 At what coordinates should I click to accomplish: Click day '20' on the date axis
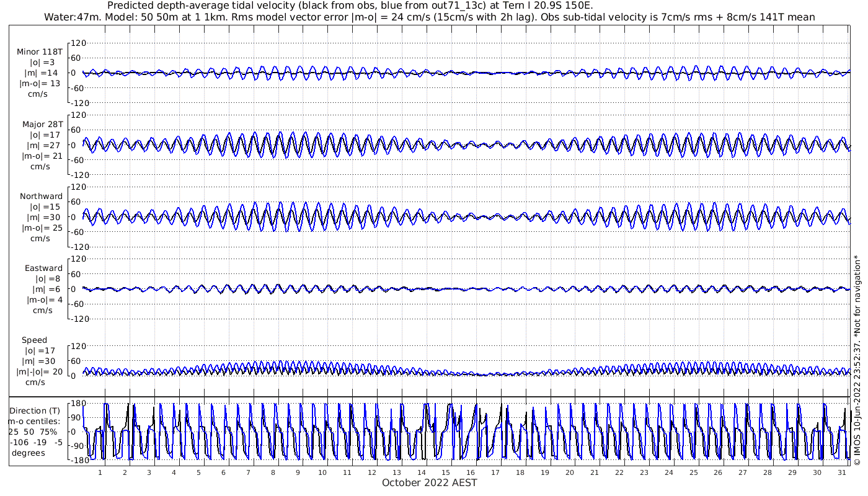pos(570,472)
